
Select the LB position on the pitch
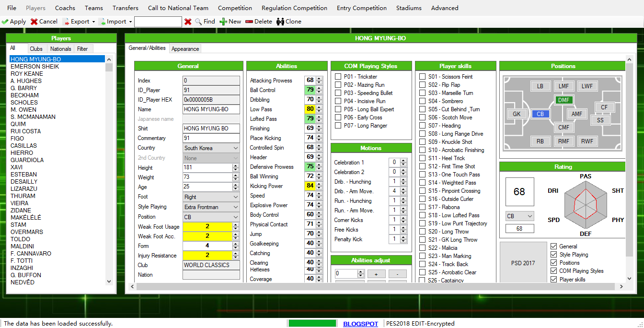click(540, 86)
